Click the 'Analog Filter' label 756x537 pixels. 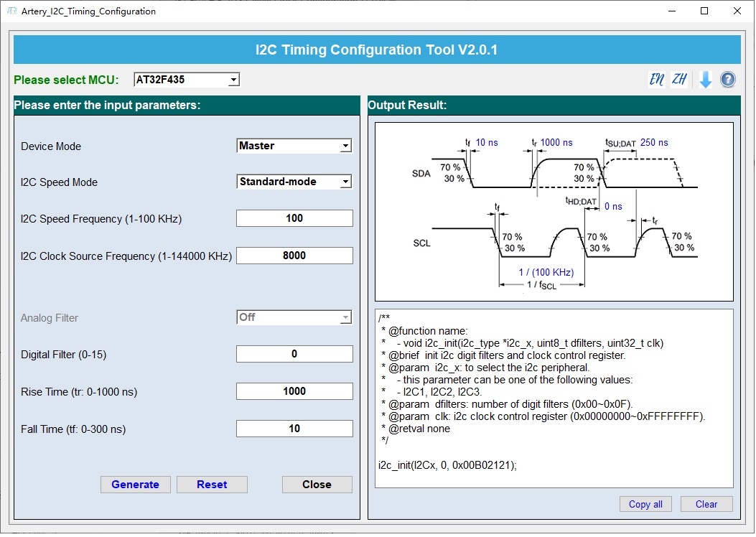pos(49,317)
